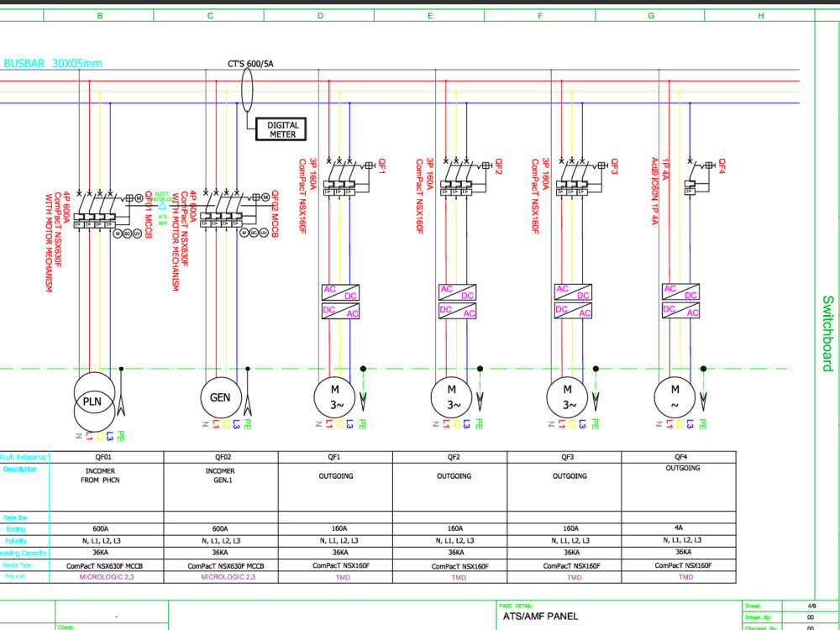Click the PE earth arrow beside GEN
This screenshot has width=840, height=630.
click(248, 391)
